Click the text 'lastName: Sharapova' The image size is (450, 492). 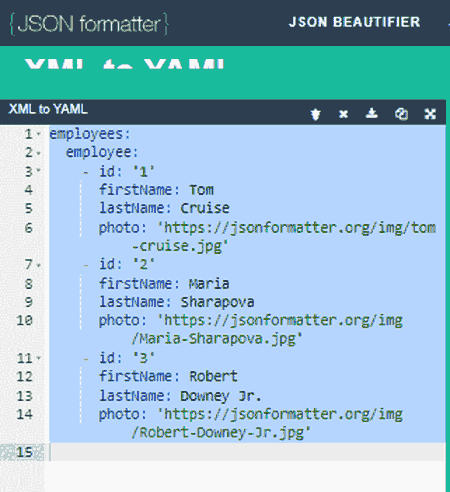click(177, 302)
